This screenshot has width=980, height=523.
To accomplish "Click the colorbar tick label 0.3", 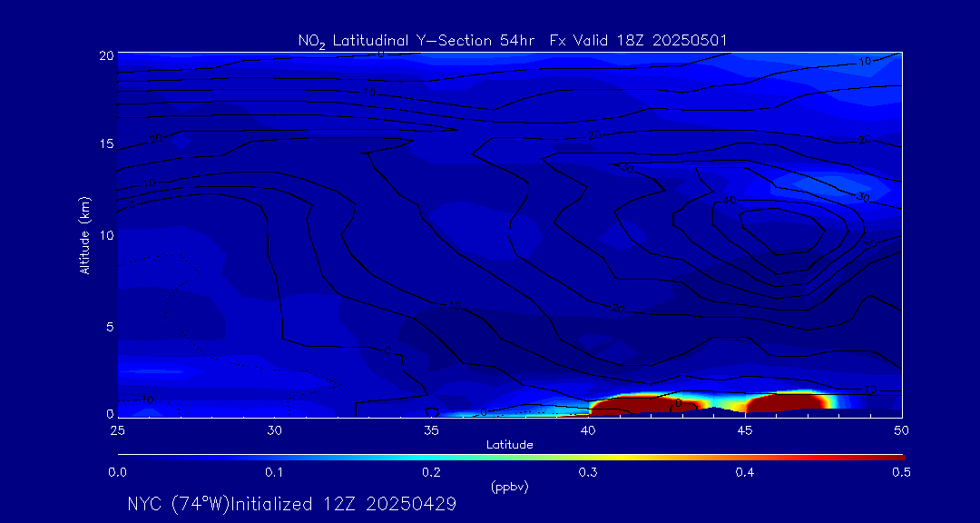I will click(588, 473).
